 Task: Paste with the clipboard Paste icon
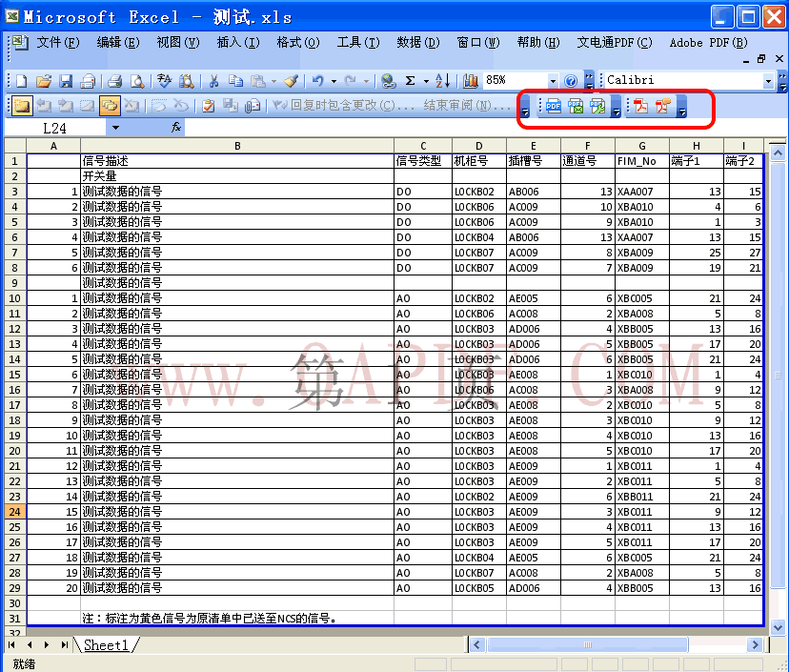tap(257, 80)
